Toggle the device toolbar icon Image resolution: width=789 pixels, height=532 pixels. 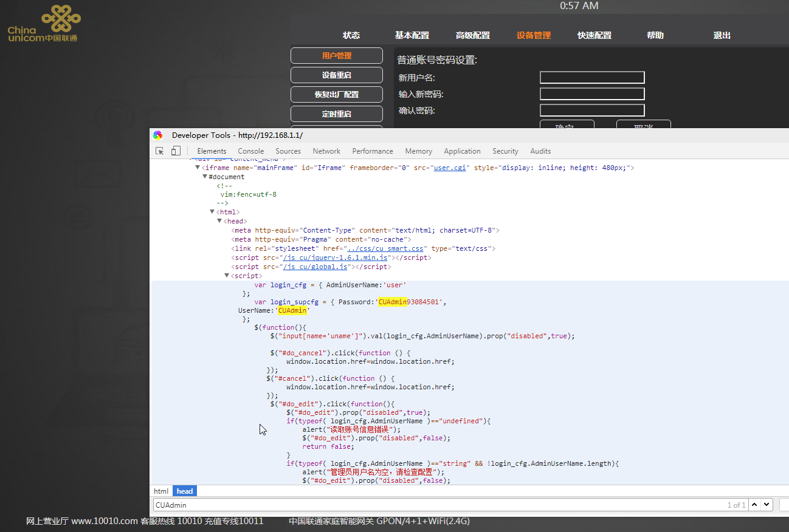[176, 151]
